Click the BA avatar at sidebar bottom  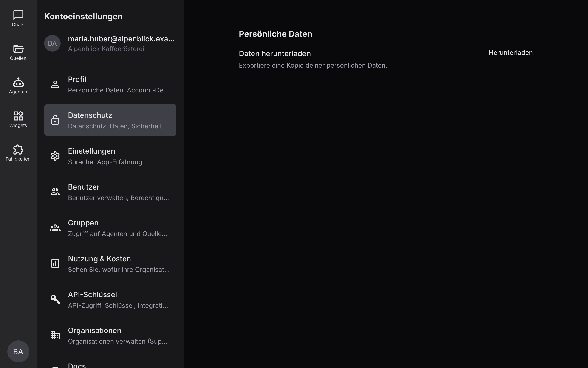click(x=18, y=351)
